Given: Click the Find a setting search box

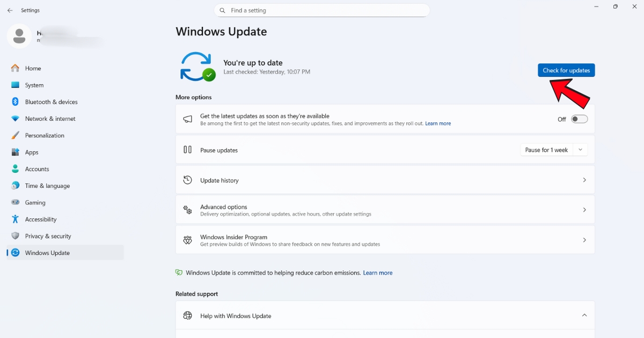Looking at the screenshot, I should [322, 10].
